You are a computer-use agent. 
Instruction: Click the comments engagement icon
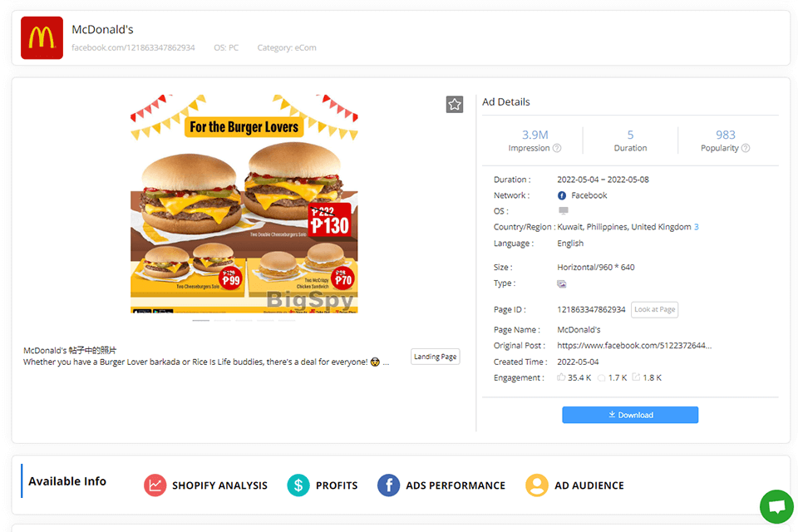(x=602, y=377)
